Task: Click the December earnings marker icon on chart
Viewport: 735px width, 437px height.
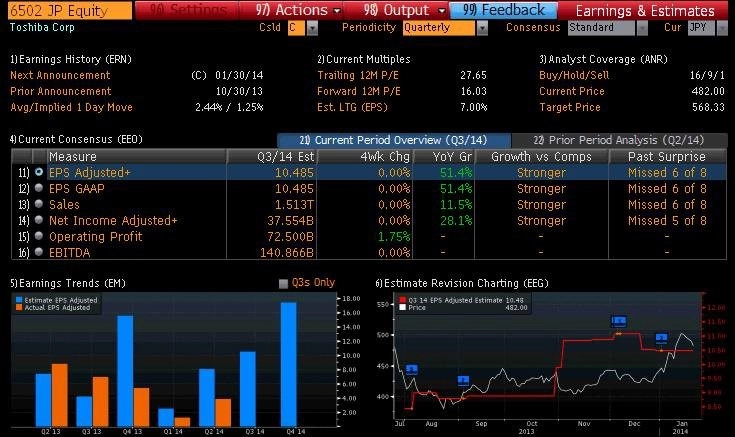Action: point(661,338)
